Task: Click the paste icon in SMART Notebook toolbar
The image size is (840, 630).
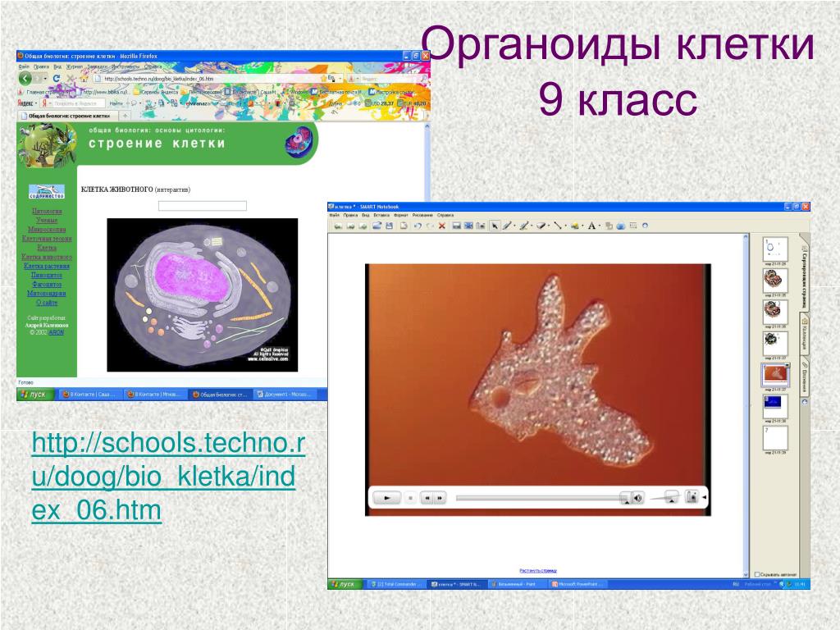Action: [404, 226]
